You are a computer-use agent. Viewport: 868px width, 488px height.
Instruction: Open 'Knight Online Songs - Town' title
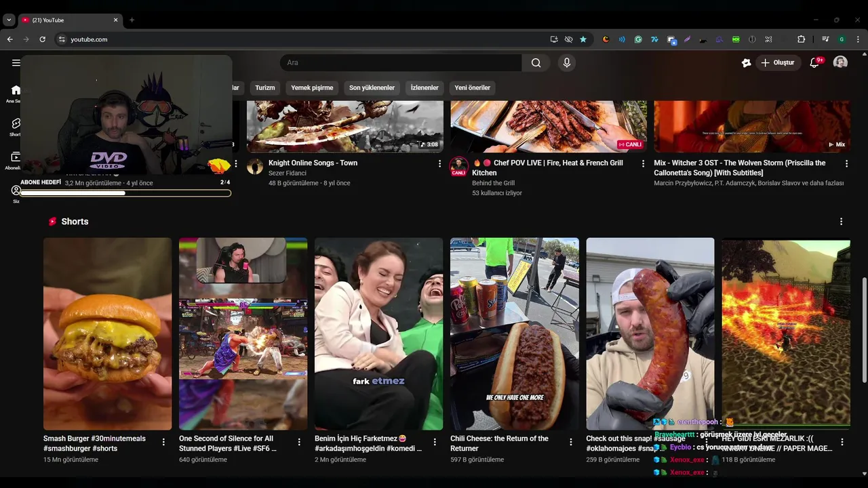(x=313, y=163)
